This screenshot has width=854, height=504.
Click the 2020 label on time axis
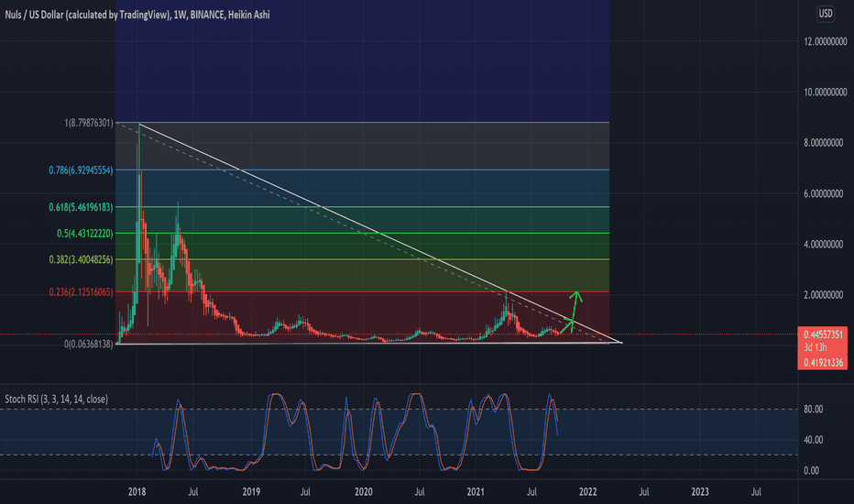pyautogui.click(x=363, y=491)
